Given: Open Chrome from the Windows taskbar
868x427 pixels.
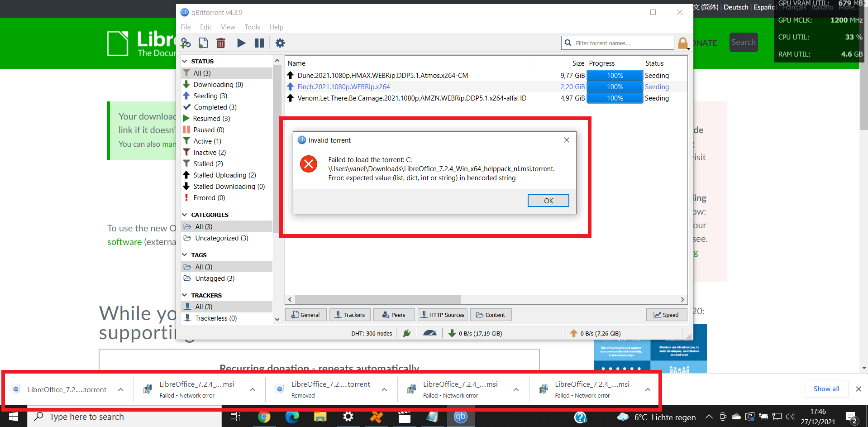Looking at the screenshot, I should tap(264, 417).
